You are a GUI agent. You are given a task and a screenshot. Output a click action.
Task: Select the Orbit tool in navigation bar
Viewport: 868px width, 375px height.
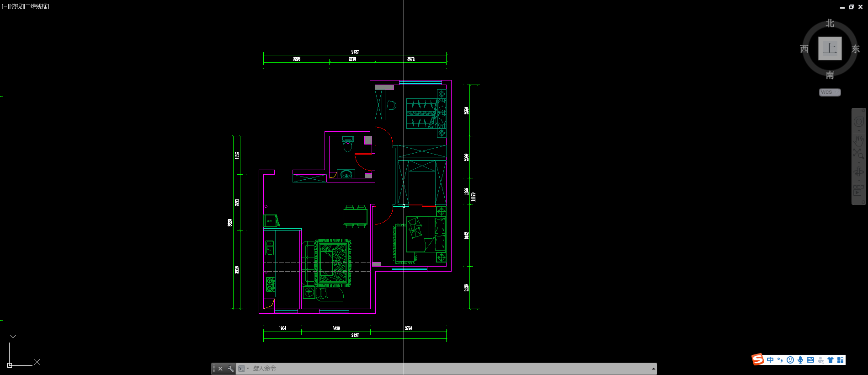coord(859,172)
